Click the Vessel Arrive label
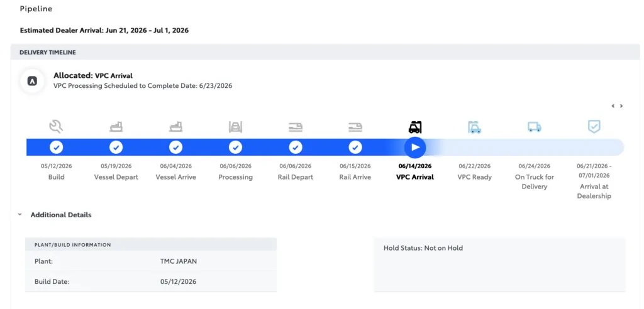 click(176, 177)
